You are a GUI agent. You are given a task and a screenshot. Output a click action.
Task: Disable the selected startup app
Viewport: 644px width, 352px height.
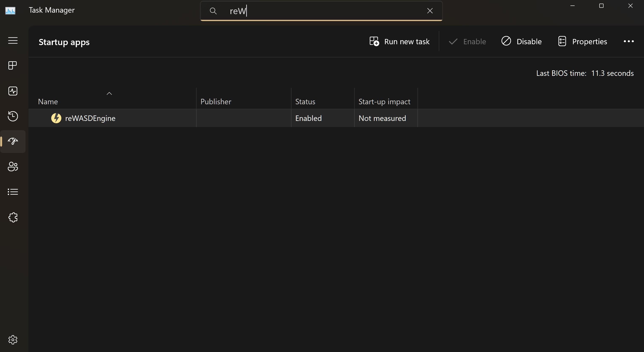coord(522,41)
